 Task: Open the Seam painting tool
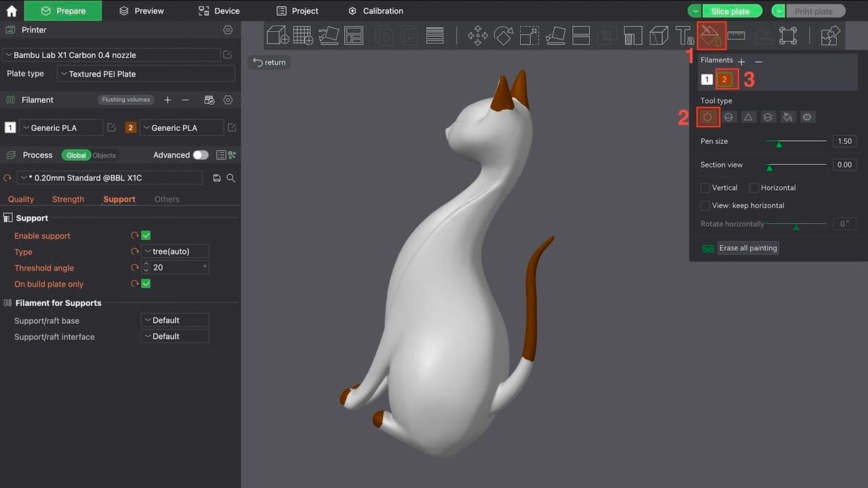(658, 35)
